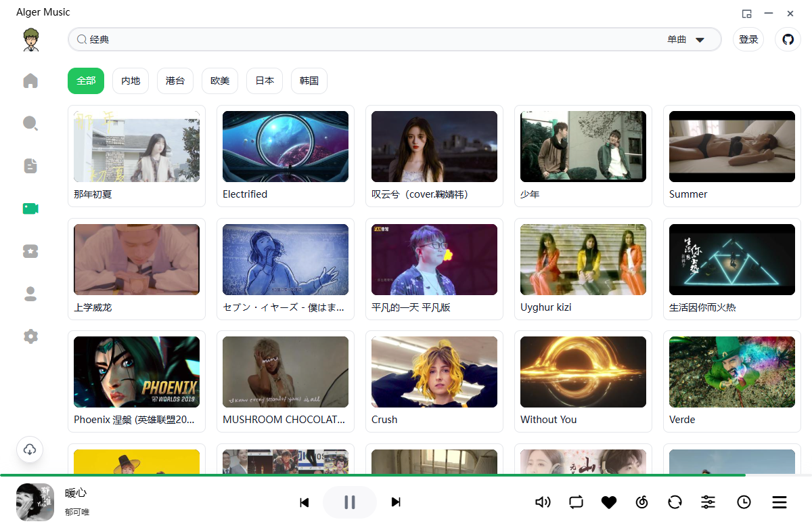
Task: Minimize the Alger Music window
Action: 769,14
